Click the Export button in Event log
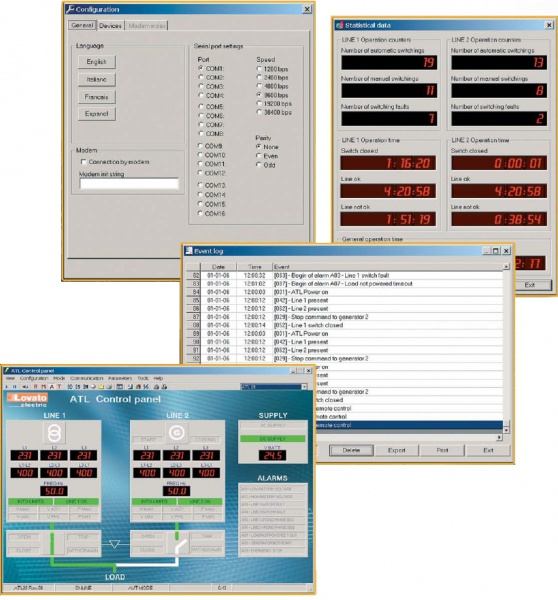The height and width of the screenshot is (600, 558). coord(396,450)
